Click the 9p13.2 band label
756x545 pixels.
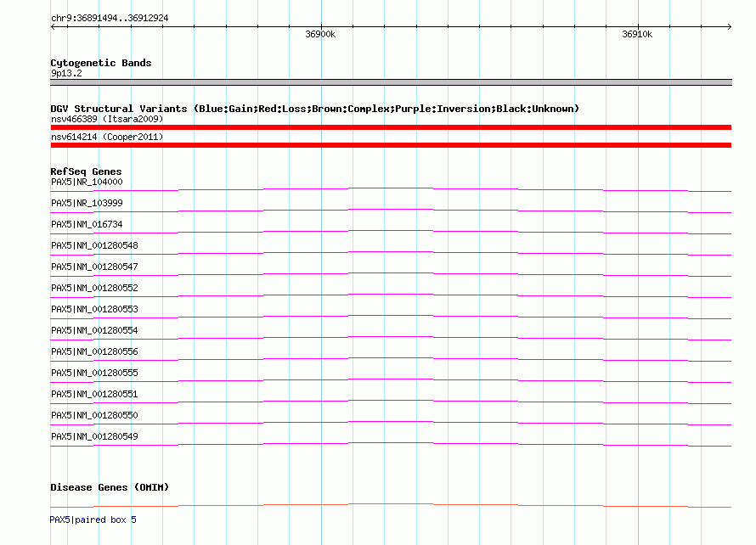66,73
